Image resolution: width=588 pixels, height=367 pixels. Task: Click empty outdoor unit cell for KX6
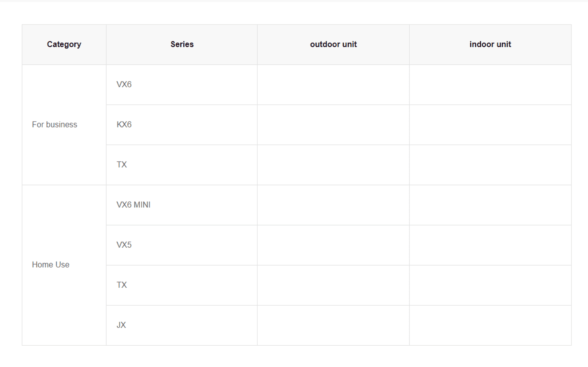(x=333, y=125)
